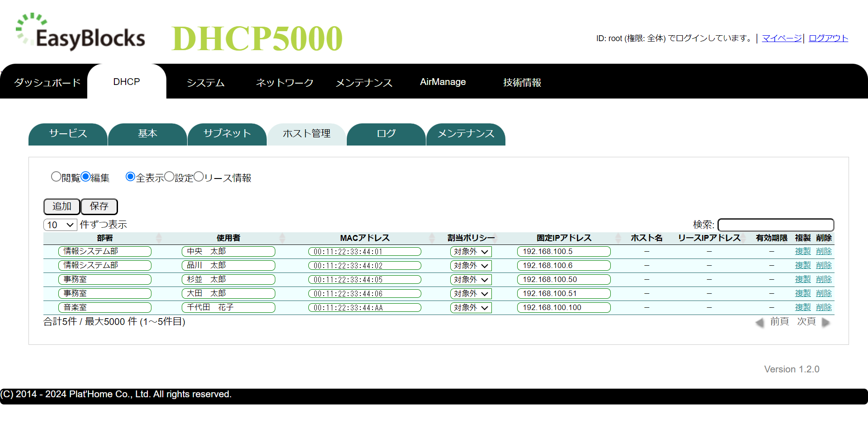Select the 設定 radio button
This screenshot has height=437, width=868.
pos(169,177)
